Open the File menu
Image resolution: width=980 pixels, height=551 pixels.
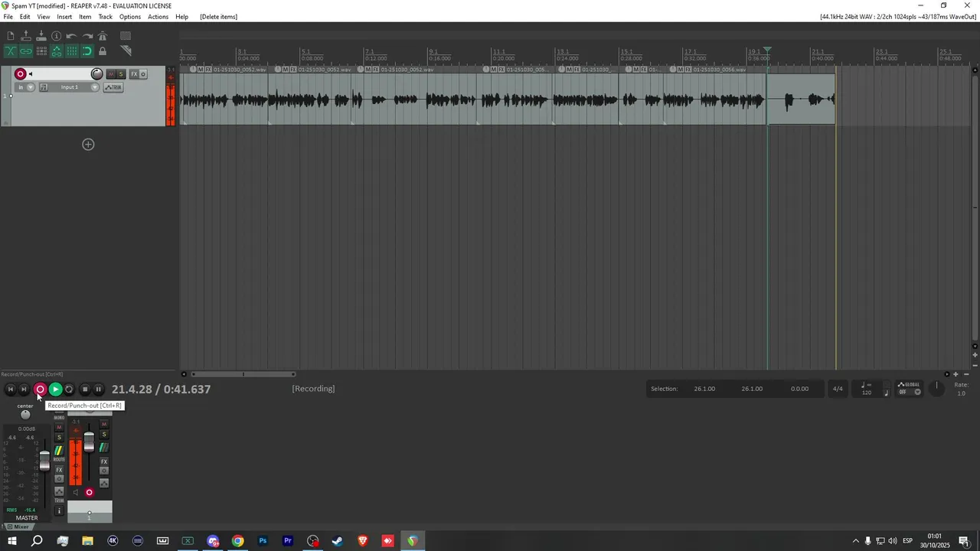point(8,17)
